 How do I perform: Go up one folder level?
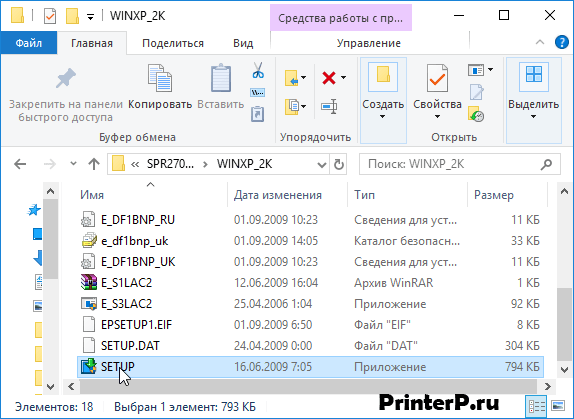[x=94, y=164]
